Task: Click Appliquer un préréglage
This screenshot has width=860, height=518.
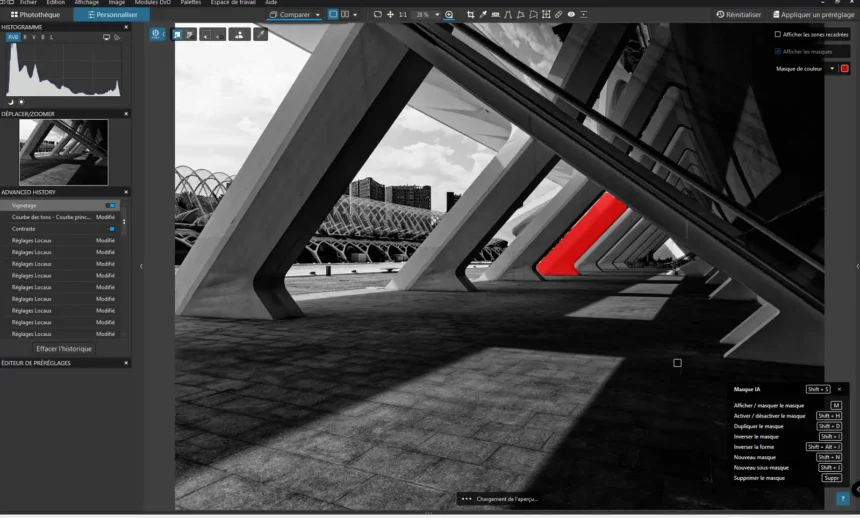Action: pos(813,15)
